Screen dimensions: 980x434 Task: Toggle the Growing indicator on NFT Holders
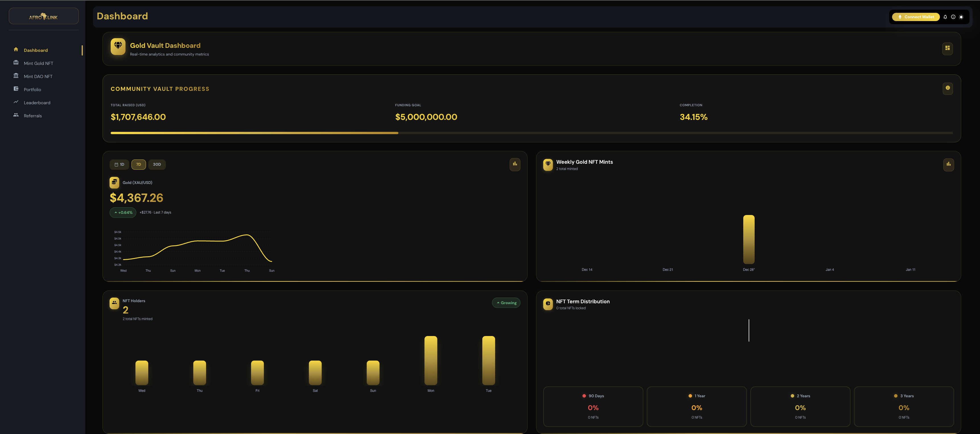506,303
